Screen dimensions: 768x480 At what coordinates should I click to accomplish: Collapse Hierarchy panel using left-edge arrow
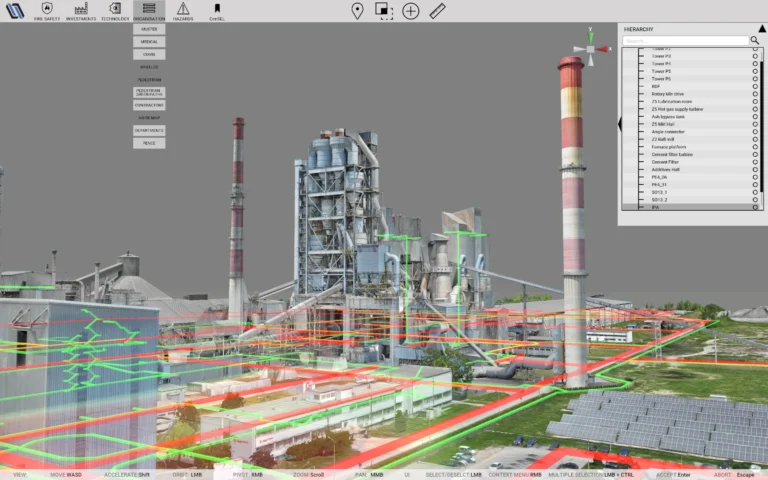[620, 123]
